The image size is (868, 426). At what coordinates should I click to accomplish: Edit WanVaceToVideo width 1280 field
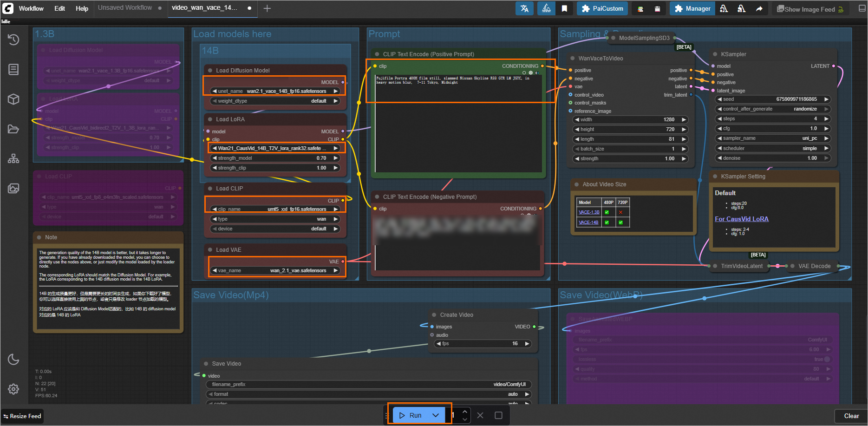[x=630, y=119]
